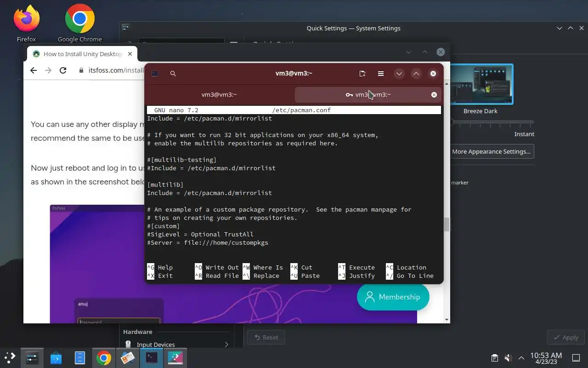588x368 pixels.
Task: Switch to the first vm3@vm3:~ tab
Action: point(219,95)
